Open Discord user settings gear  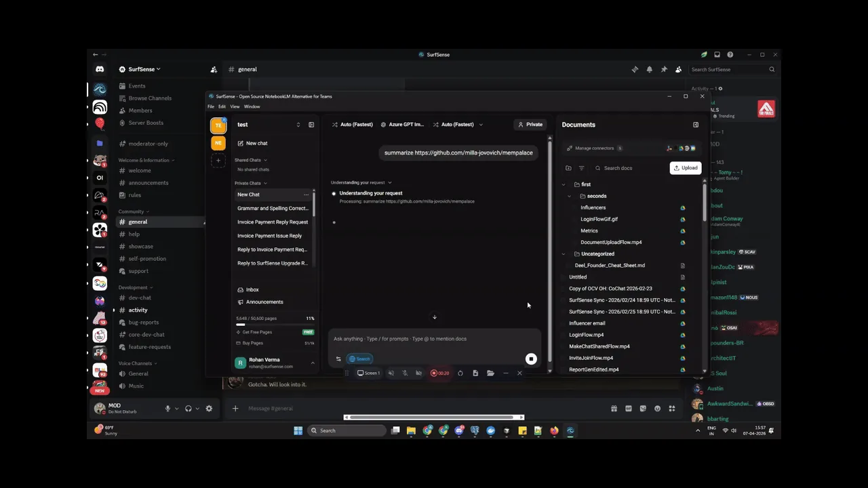tap(209, 409)
